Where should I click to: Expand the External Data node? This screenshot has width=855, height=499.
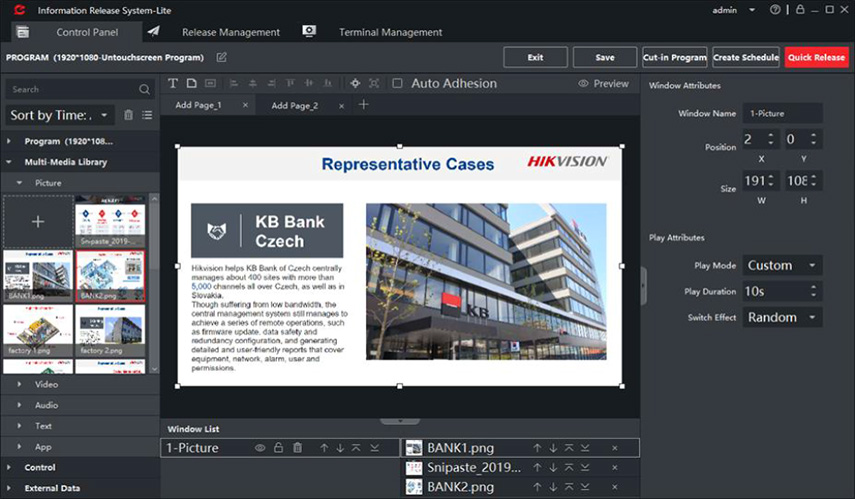pos(9,488)
